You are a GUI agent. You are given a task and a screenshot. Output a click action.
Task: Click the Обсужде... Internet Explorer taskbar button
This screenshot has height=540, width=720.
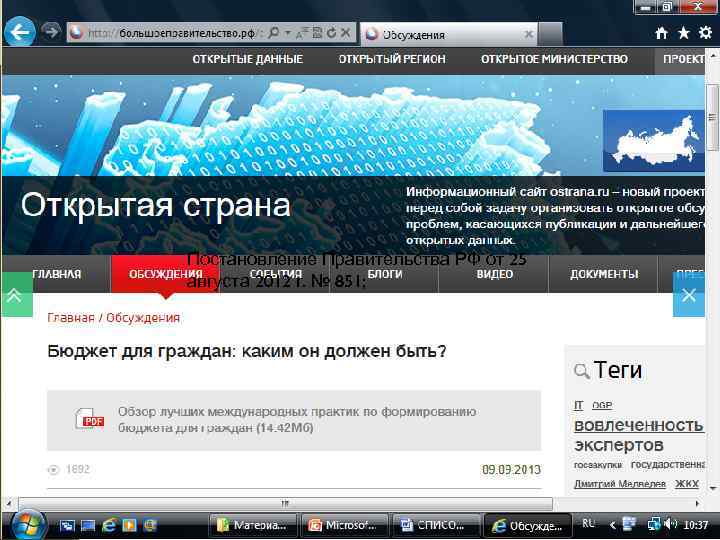(x=528, y=525)
